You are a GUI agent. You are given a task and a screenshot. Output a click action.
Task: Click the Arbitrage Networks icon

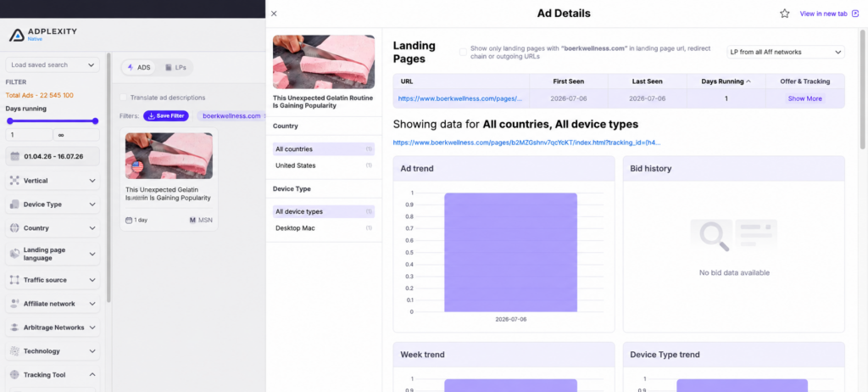click(14, 328)
